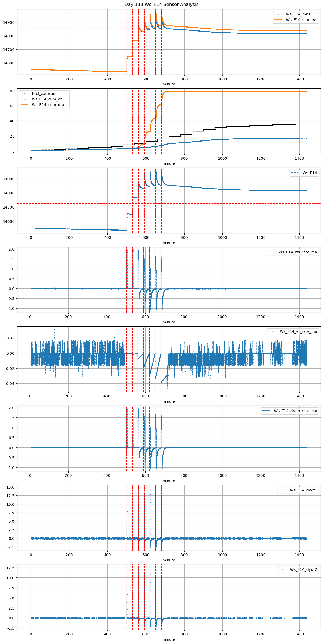Select the Ws_E14_drain_rate_ma legend label
This screenshot has width=323, height=644.
[295, 411]
